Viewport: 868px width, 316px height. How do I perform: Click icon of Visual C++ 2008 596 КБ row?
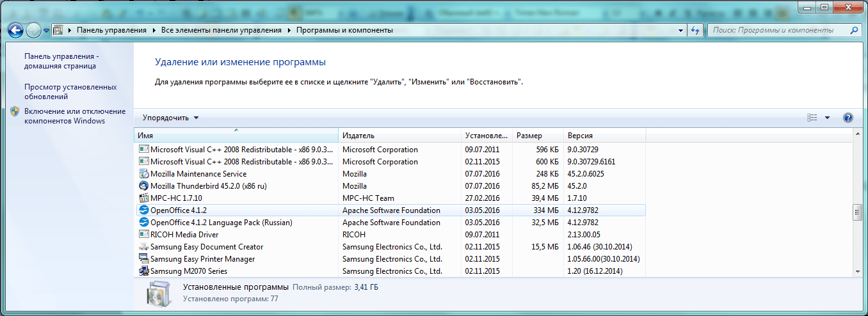tap(144, 150)
